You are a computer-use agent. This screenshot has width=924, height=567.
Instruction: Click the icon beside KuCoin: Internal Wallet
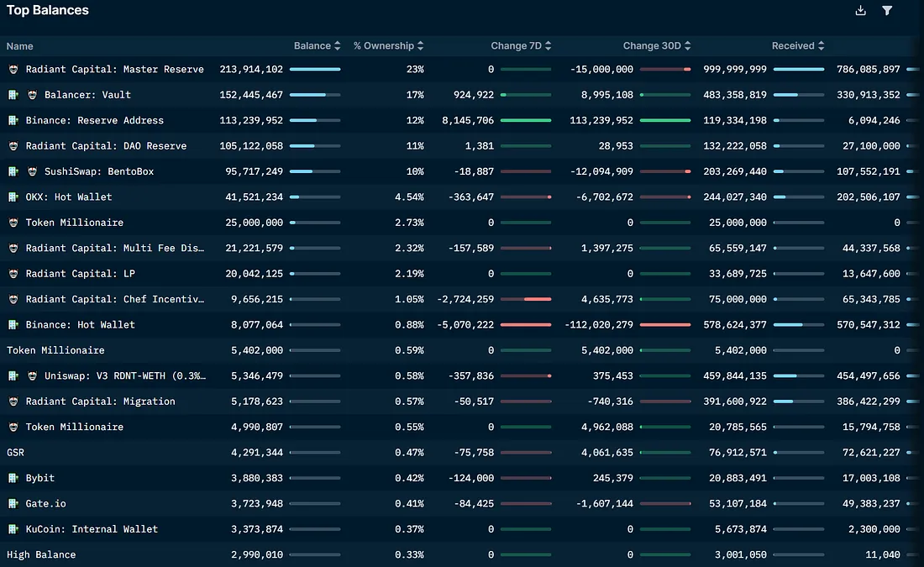13,529
